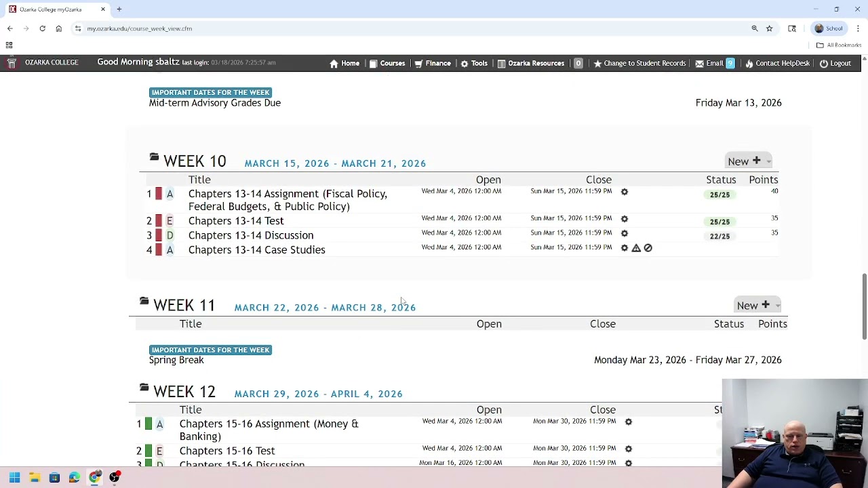The height and width of the screenshot is (488, 868).
Task: Collapse the Week 10 folder icon
Action: click(154, 157)
